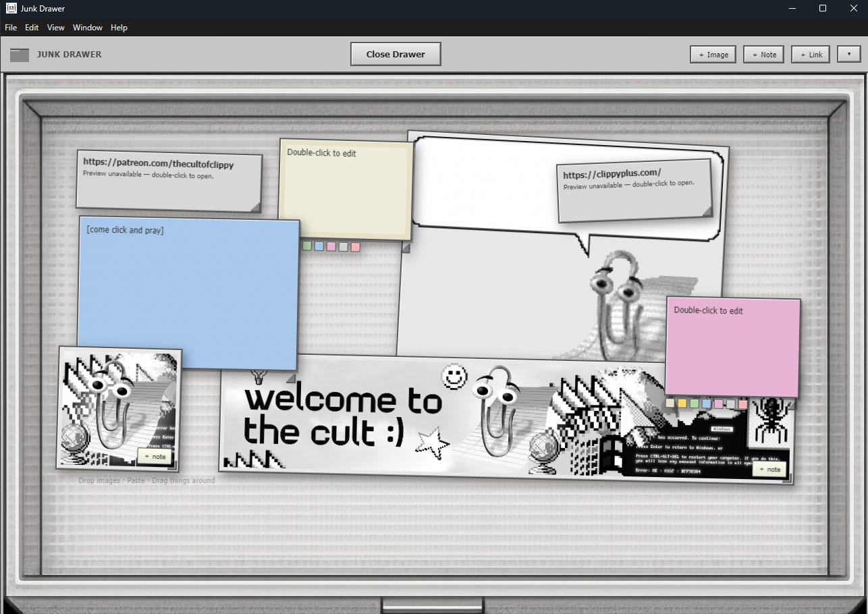Image resolution: width=868 pixels, height=614 pixels.
Task: Select the clippyplus.com link card
Action: (x=634, y=191)
